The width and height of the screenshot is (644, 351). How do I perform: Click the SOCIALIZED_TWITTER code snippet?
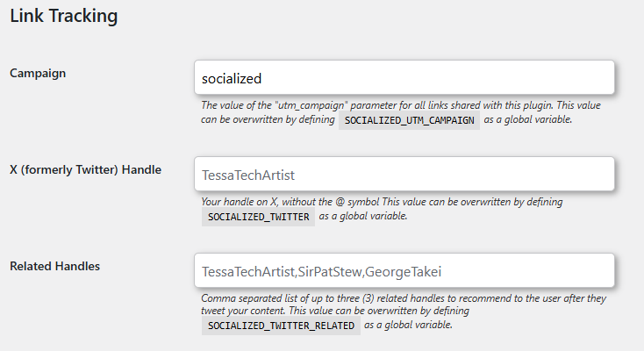259,216
